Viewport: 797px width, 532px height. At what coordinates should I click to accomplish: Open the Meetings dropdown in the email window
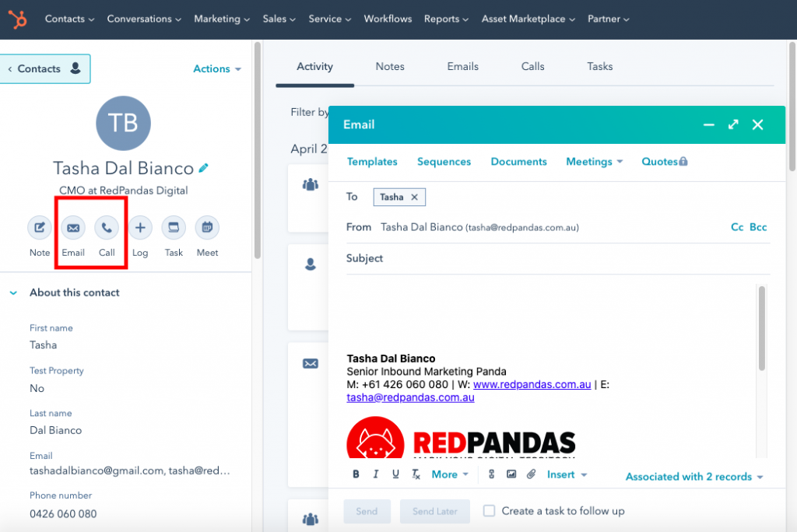coord(594,161)
